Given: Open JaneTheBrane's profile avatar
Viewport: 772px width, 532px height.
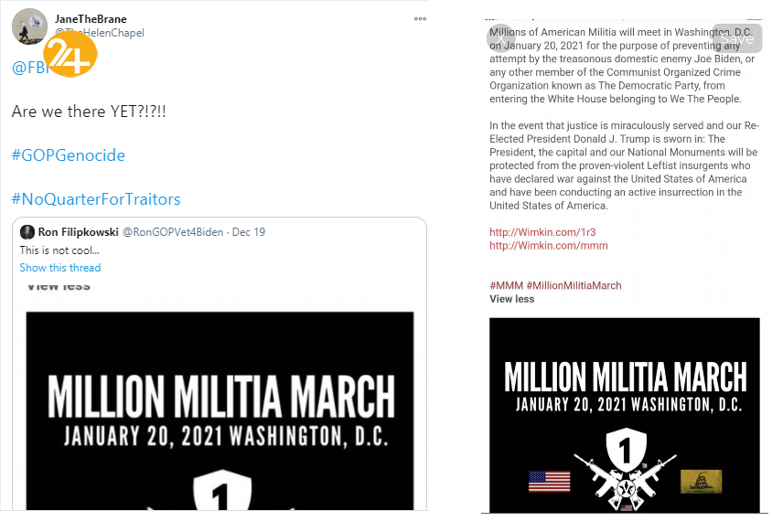Looking at the screenshot, I should click(29, 27).
